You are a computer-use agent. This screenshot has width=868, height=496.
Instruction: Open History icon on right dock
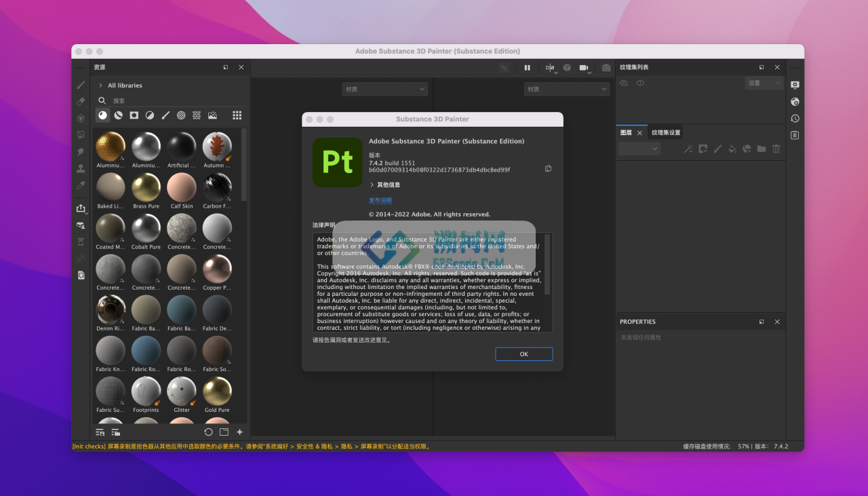[795, 118]
